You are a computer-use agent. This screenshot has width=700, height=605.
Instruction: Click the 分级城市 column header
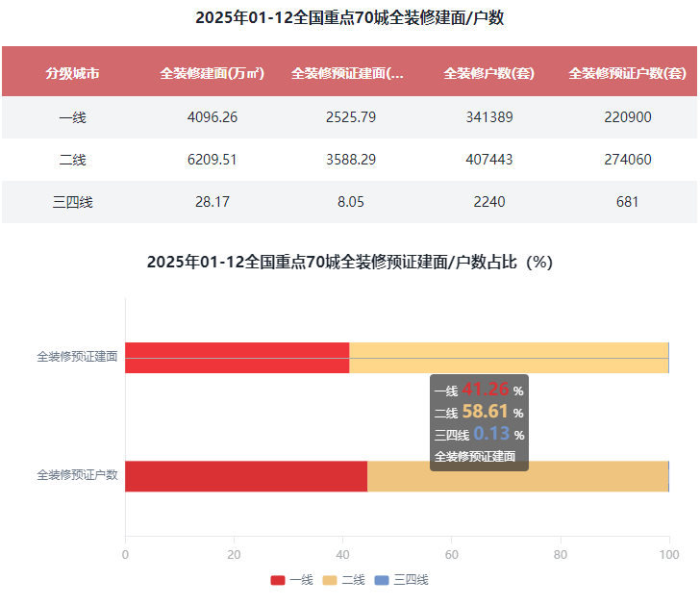[72, 73]
